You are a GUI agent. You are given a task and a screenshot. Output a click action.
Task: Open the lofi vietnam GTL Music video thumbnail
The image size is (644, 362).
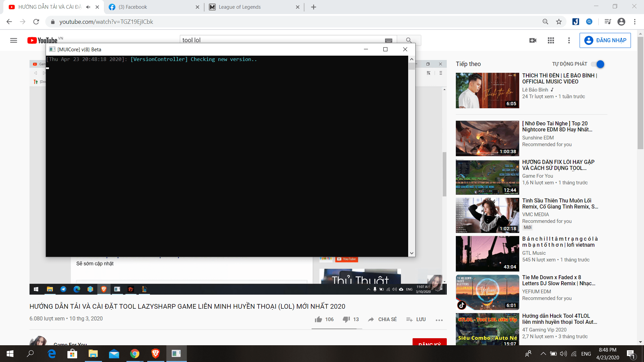(487, 254)
